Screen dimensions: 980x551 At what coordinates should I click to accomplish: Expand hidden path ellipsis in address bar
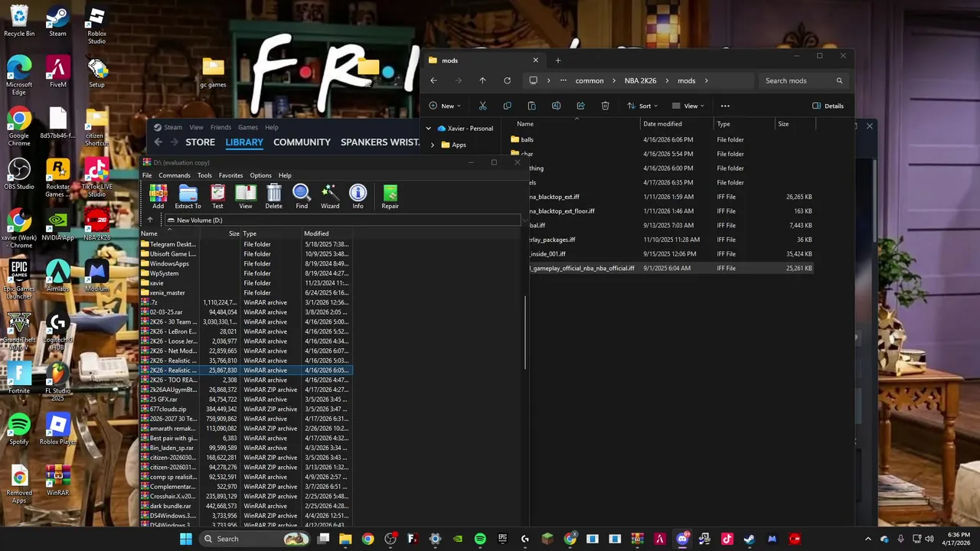pyautogui.click(x=563, y=80)
